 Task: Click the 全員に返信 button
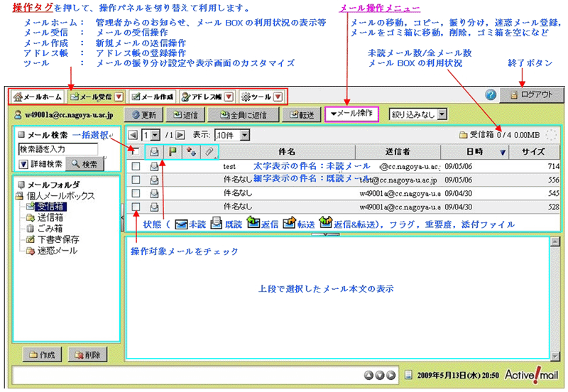[x=244, y=114]
